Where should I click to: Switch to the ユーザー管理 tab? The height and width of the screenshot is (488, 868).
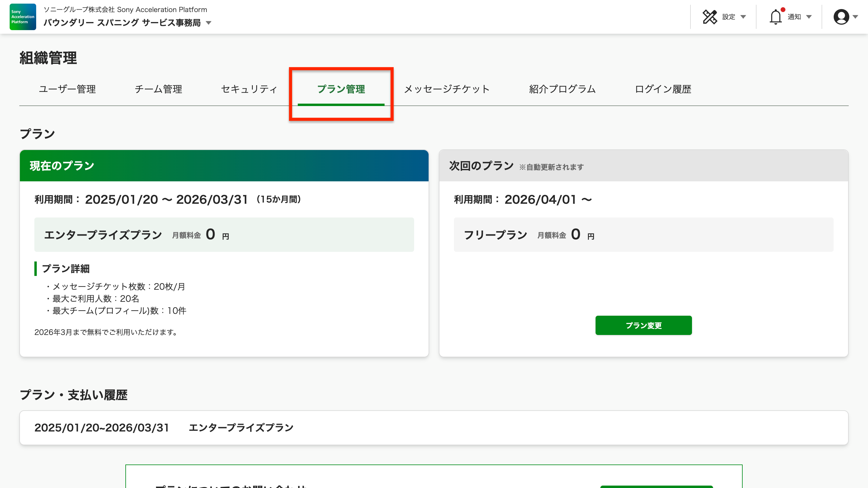68,89
